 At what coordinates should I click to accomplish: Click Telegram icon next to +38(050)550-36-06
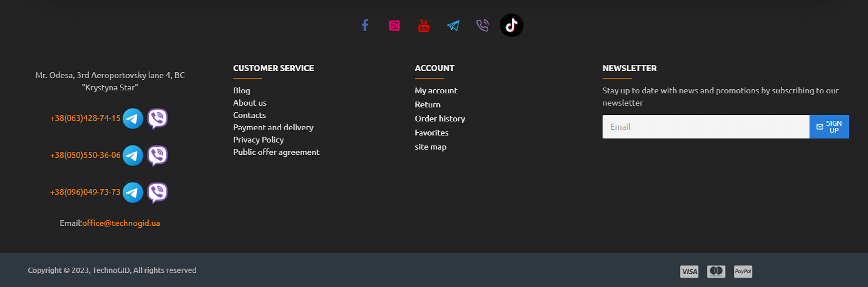click(133, 155)
